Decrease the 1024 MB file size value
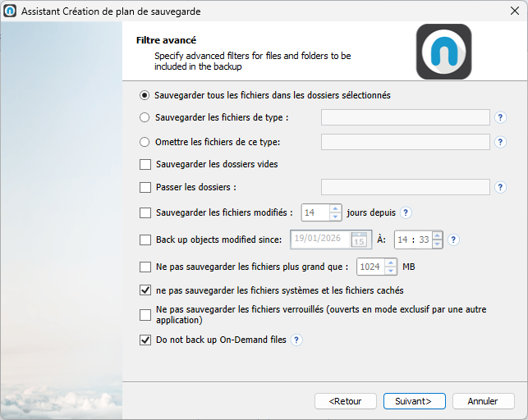Screen dimensions: 528x420 click(391, 272)
